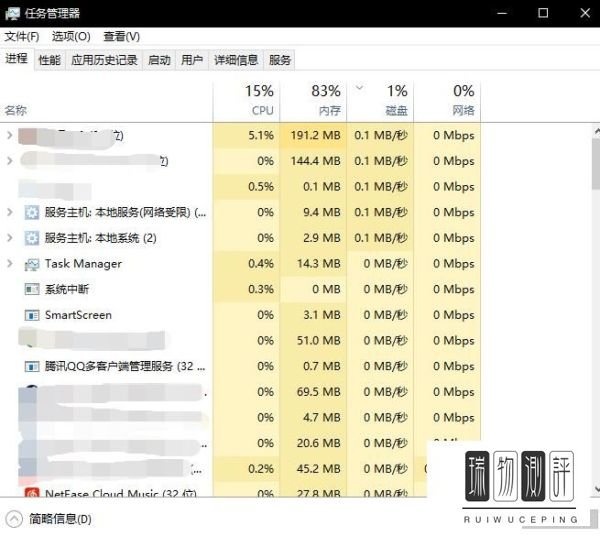Click the 简略信息 collapse arrow icon
Image resolution: width=600 pixels, height=536 pixels.
(14, 519)
